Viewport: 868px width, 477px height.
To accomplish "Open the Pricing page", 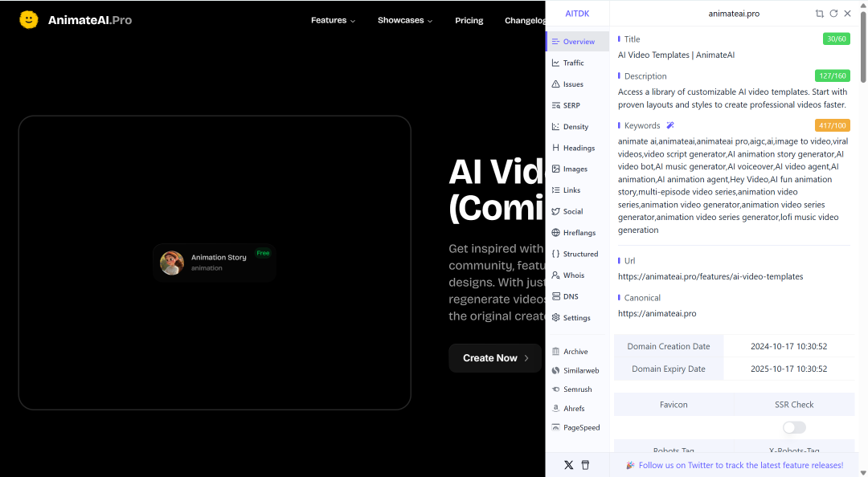I will [469, 20].
